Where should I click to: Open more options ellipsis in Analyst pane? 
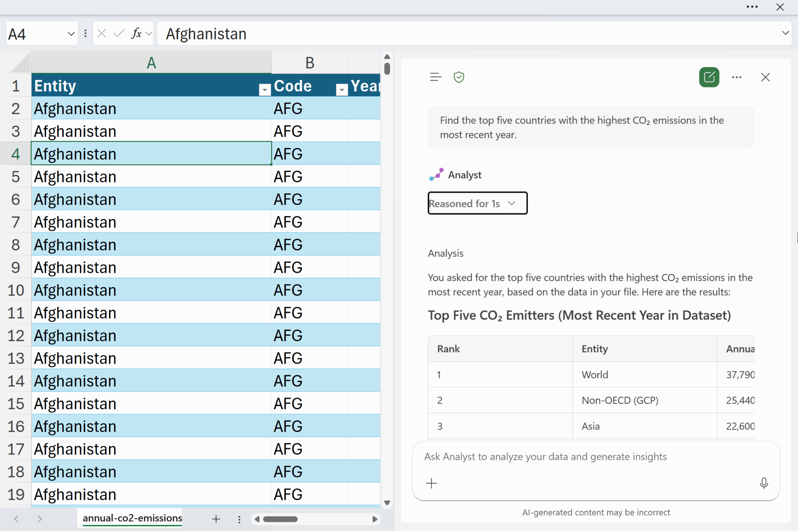coord(736,77)
